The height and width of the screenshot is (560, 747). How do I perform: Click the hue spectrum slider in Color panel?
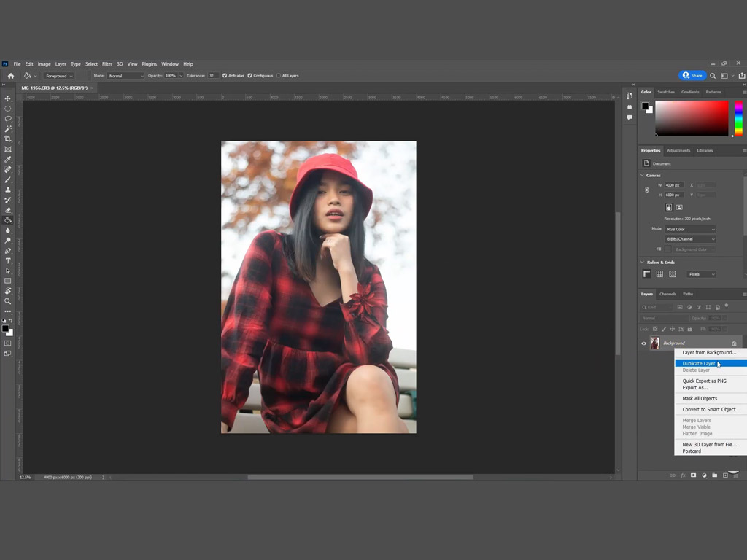[x=738, y=118]
